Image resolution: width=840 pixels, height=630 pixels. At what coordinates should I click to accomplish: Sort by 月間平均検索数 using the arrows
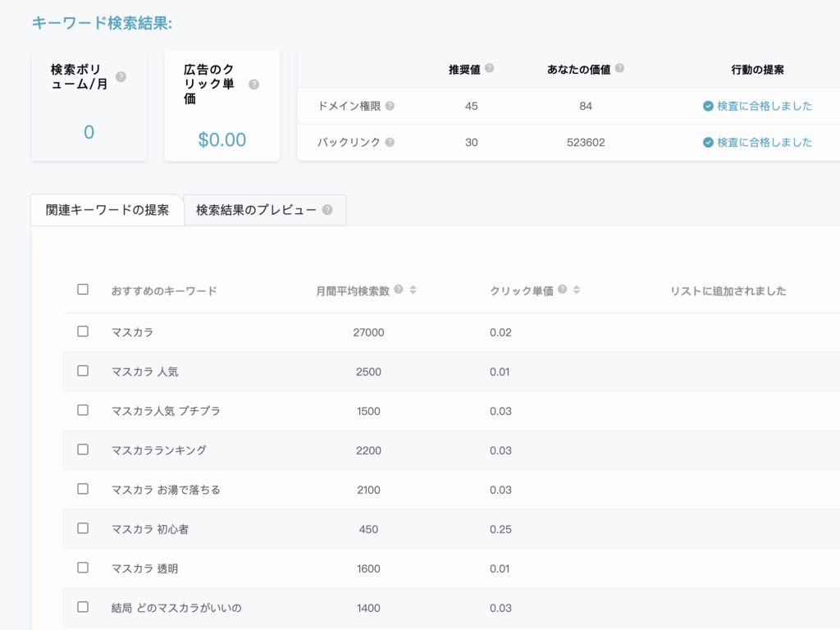[x=413, y=290]
